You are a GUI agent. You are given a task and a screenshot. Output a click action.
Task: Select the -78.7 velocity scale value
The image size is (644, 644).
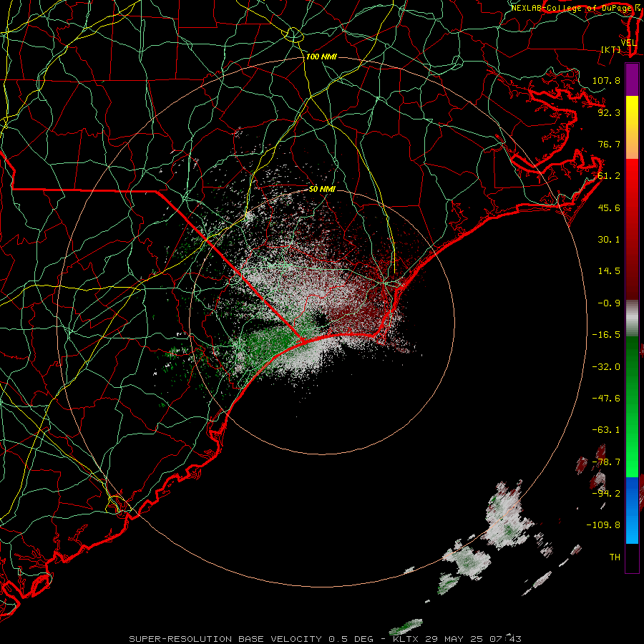(606, 462)
